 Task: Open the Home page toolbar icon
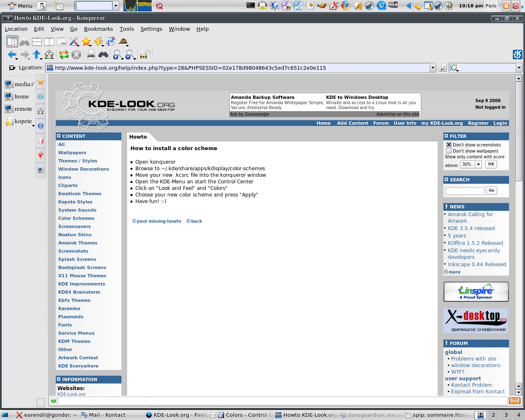click(49, 55)
